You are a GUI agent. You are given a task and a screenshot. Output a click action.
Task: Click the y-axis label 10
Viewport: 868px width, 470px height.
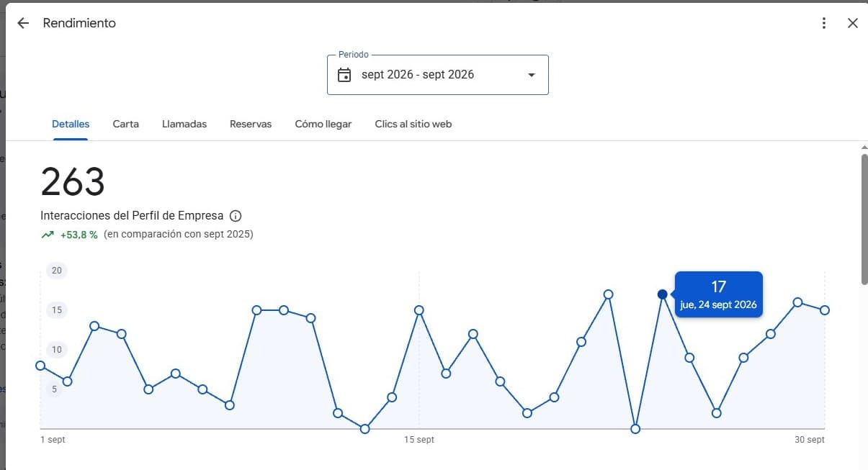coord(57,350)
